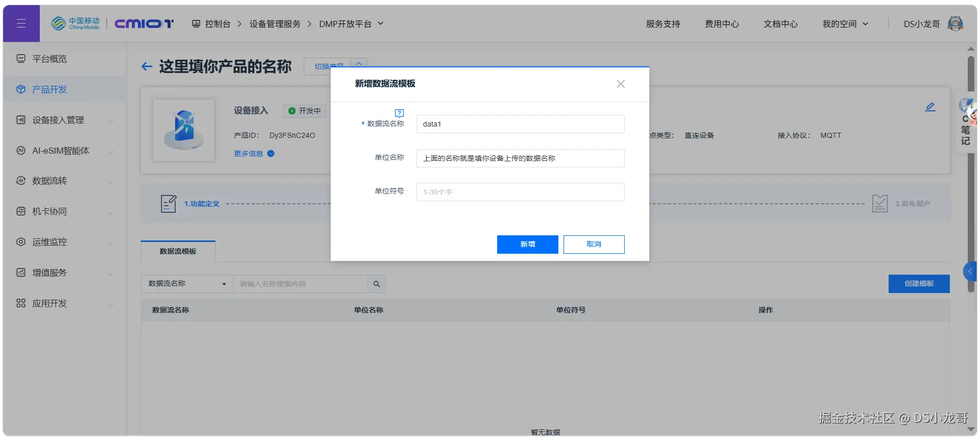The image size is (980, 437).
Task: Click the edit pencil icon on product card
Action: tap(930, 107)
